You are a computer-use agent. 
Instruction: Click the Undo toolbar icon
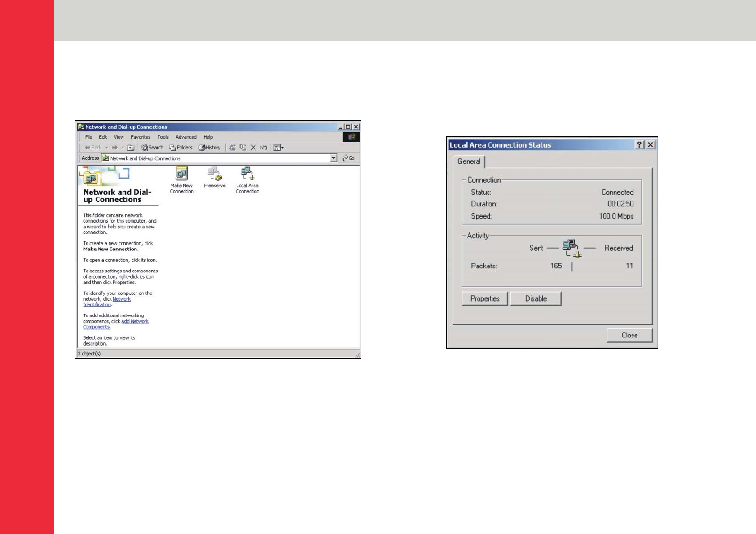pos(264,148)
